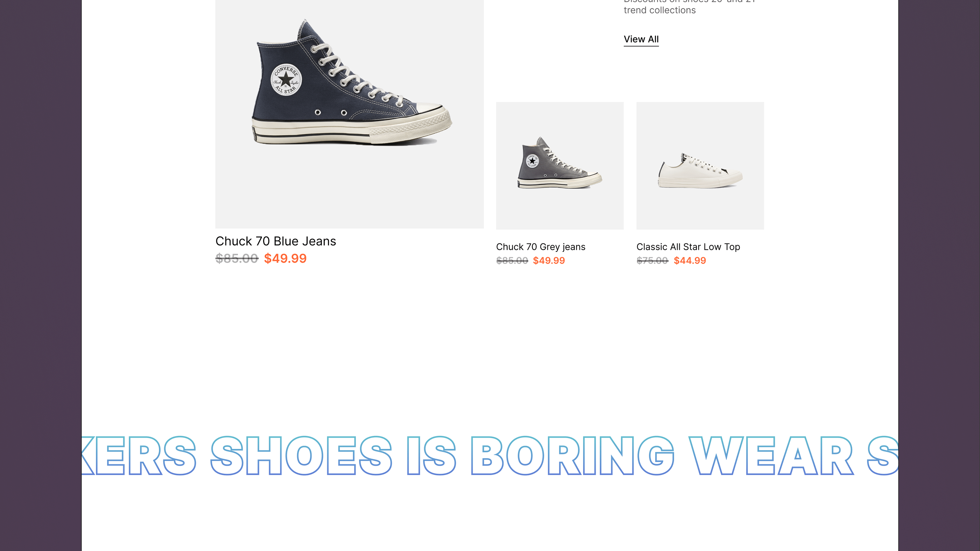Click the Chuck 70 Blue Jeans title

(275, 241)
